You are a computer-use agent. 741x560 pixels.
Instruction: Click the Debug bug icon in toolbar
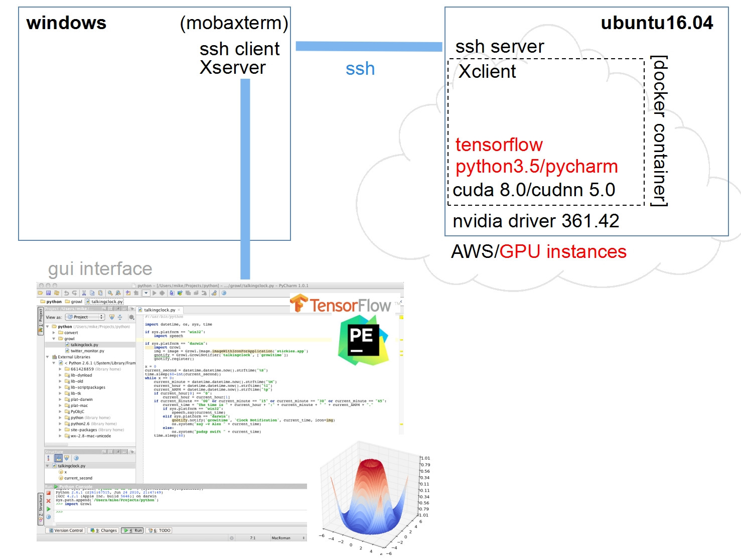point(162,293)
